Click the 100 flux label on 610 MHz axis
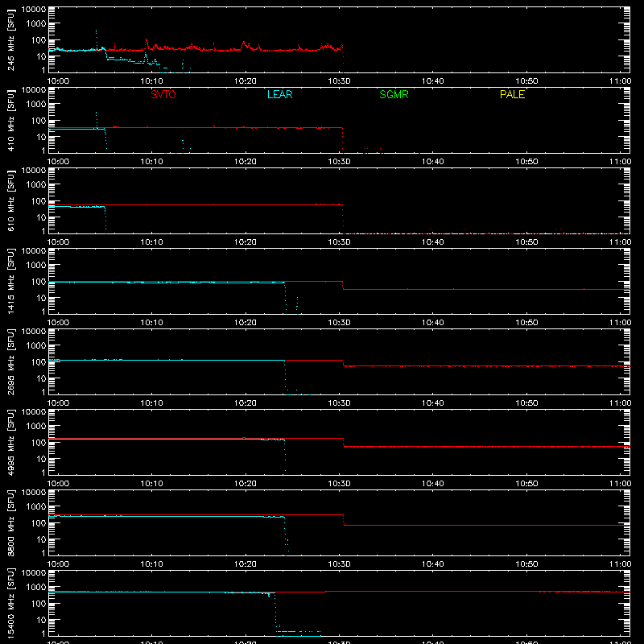 coord(39,201)
